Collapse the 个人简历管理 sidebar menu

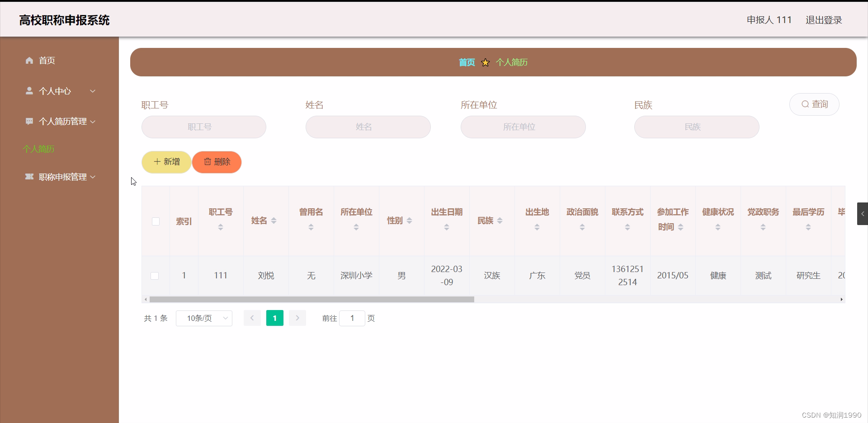coord(93,121)
